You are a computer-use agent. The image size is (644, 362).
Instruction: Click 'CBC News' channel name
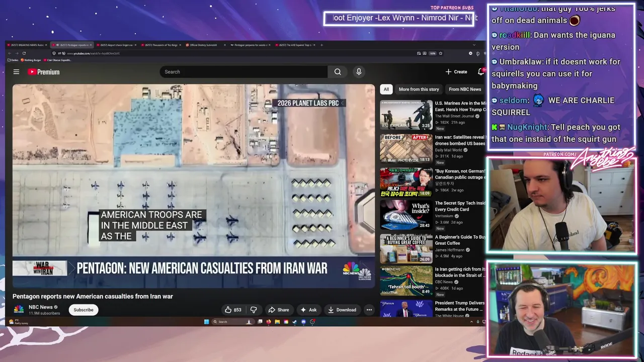(x=444, y=282)
